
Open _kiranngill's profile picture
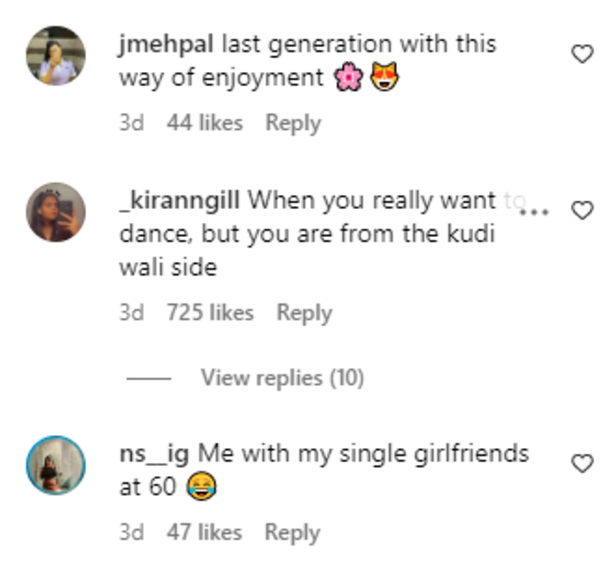tap(56, 212)
